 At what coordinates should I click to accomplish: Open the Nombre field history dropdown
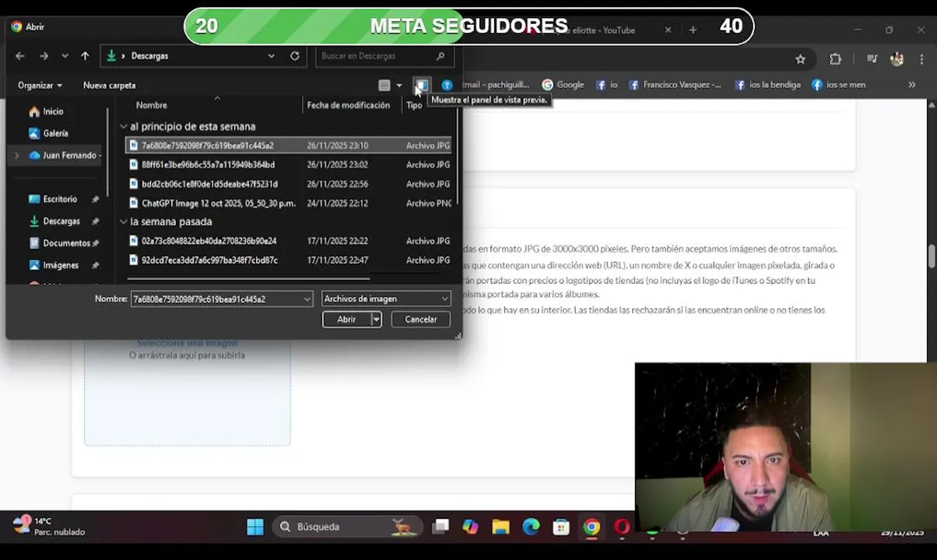coord(307,299)
